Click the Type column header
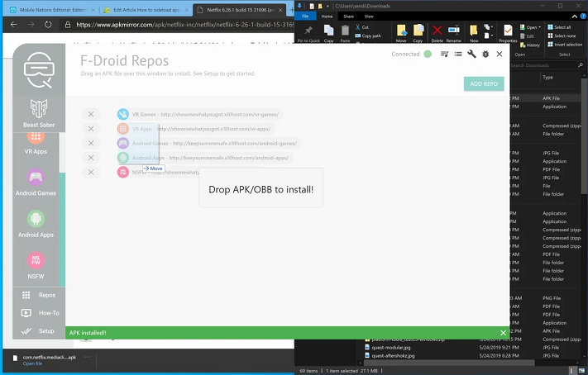This screenshot has width=588, height=375. (x=548, y=78)
